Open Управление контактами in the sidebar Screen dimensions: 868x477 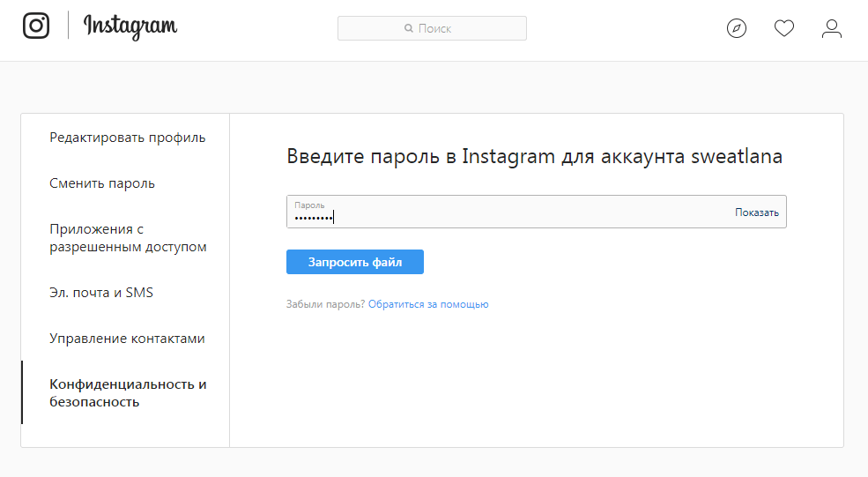click(x=127, y=339)
